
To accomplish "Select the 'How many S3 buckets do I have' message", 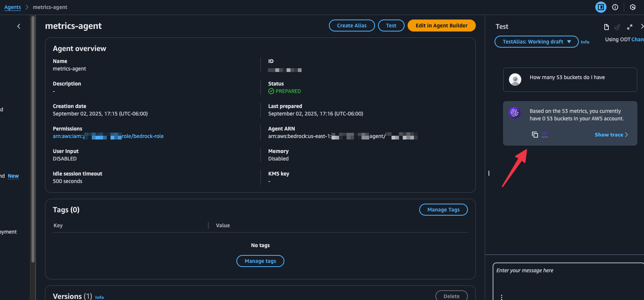I will [567, 77].
